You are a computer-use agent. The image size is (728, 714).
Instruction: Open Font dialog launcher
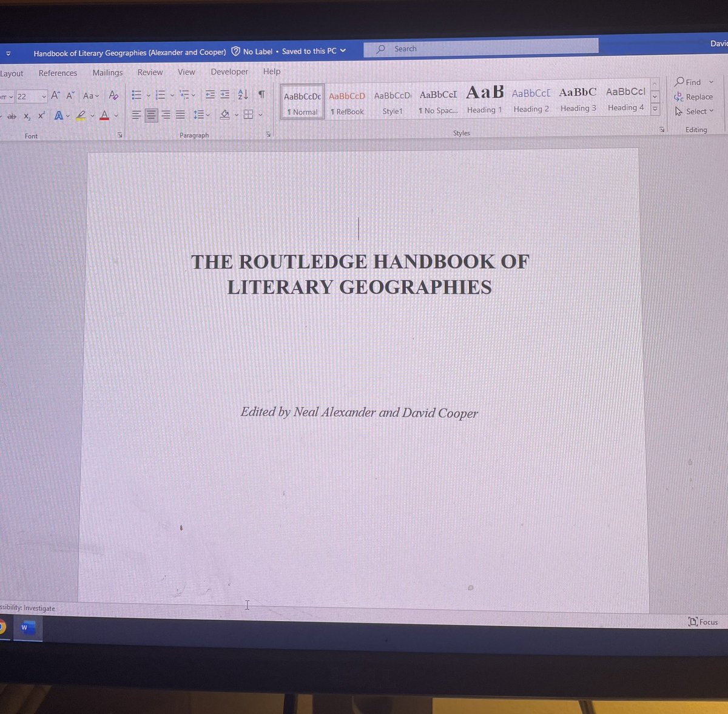[x=120, y=135]
